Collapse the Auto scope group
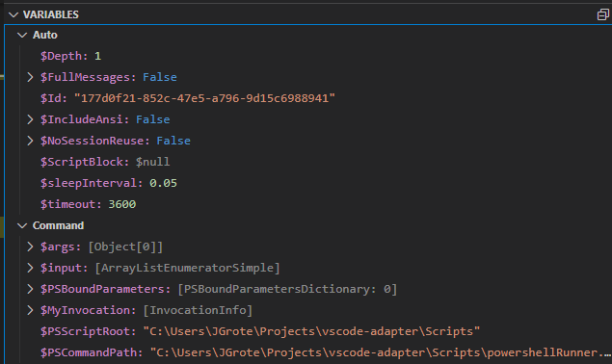The width and height of the screenshot is (612, 364). (x=22, y=35)
